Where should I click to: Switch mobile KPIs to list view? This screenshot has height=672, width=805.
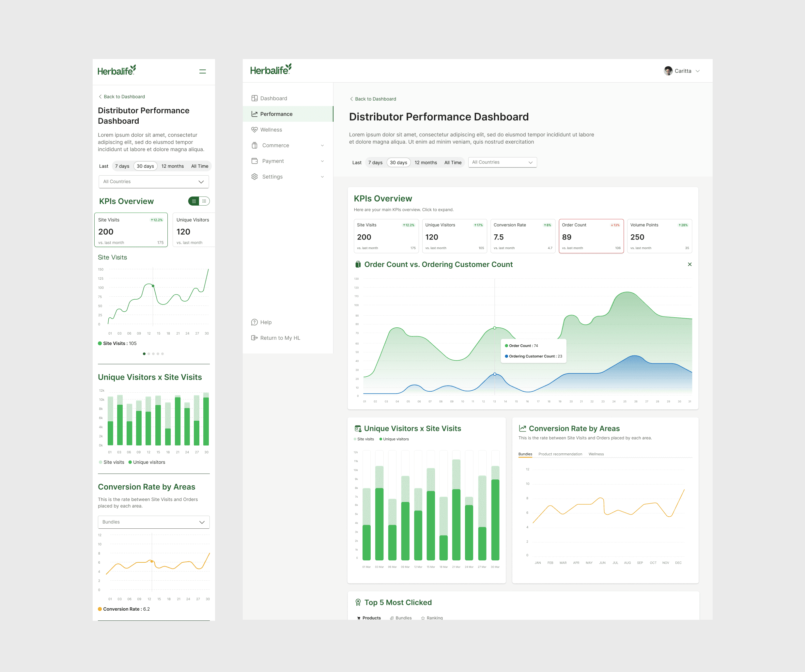click(x=204, y=201)
